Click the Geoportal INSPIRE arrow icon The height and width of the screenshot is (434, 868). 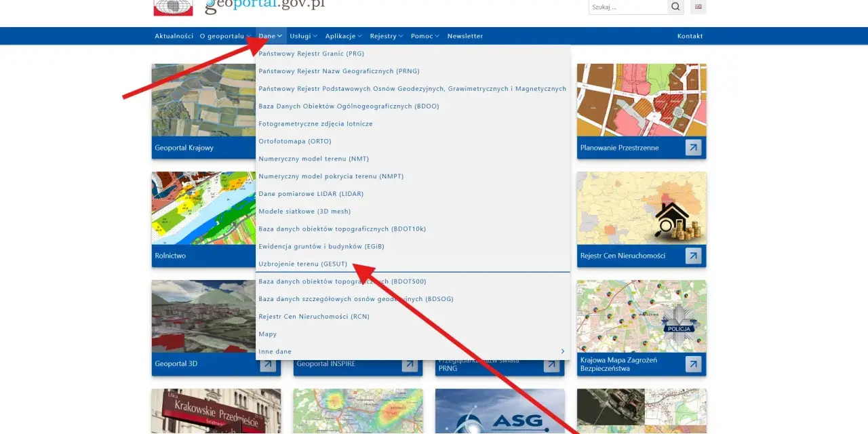click(410, 364)
